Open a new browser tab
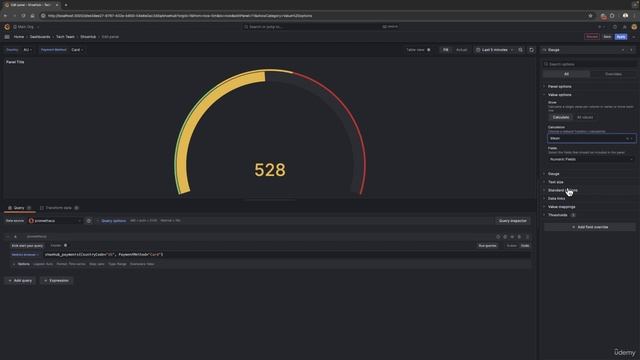The width and height of the screenshot is (640, 360). click(66, 5)
